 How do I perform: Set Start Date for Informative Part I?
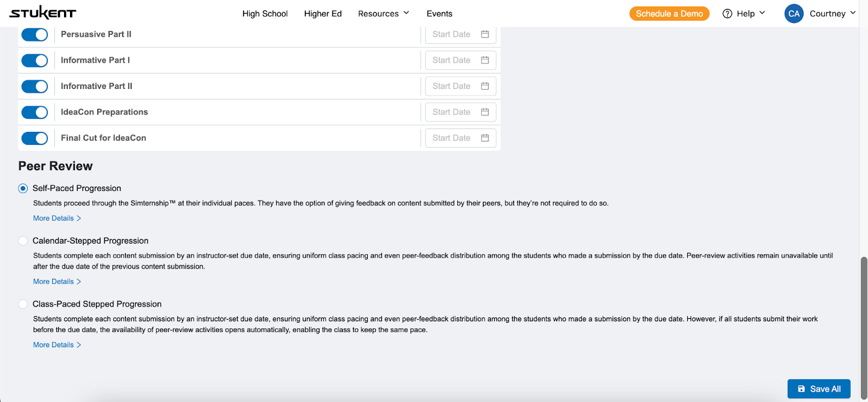[461, 60]
